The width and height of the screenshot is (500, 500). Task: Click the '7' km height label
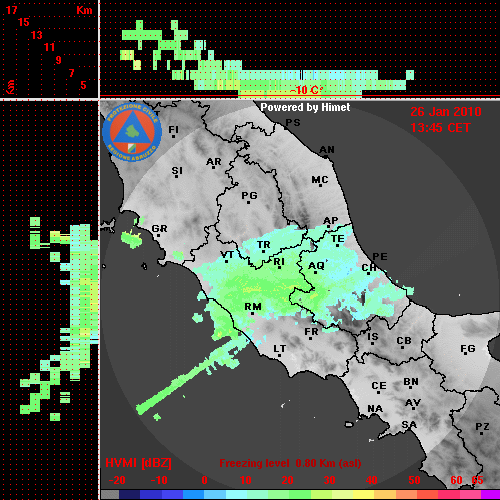point(71,73)
